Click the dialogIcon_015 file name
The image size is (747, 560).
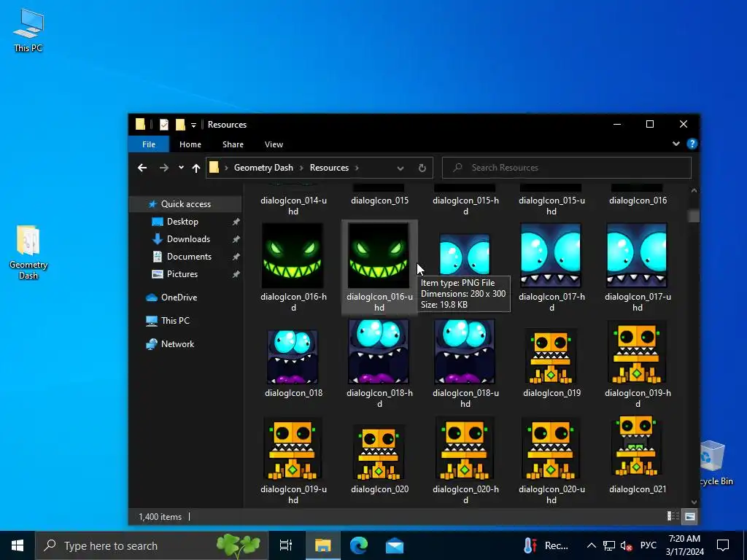tap(379, 201)
